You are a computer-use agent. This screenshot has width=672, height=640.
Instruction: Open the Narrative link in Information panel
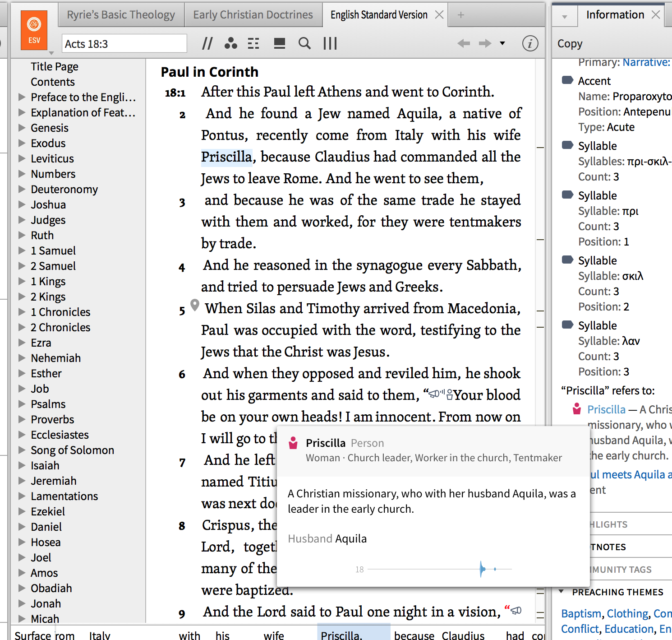pos(647,62)
